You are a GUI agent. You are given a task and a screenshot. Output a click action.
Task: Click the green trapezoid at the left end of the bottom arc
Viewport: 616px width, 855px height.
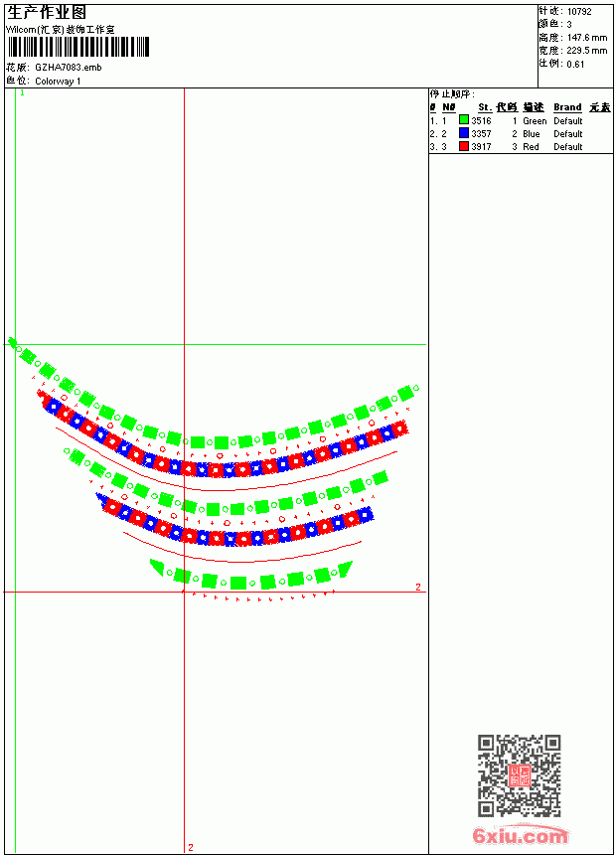tap(157, 567)
